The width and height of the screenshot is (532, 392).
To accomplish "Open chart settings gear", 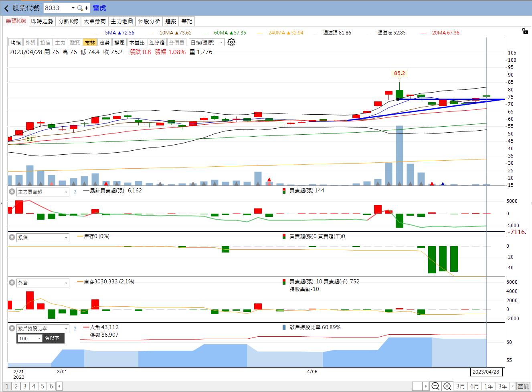I will (231, 42).
